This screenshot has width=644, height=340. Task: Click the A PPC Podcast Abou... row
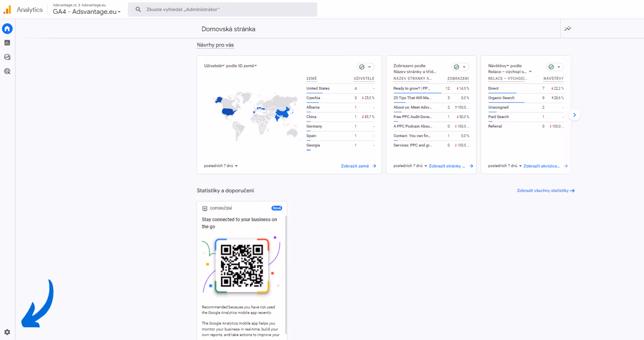431,127
